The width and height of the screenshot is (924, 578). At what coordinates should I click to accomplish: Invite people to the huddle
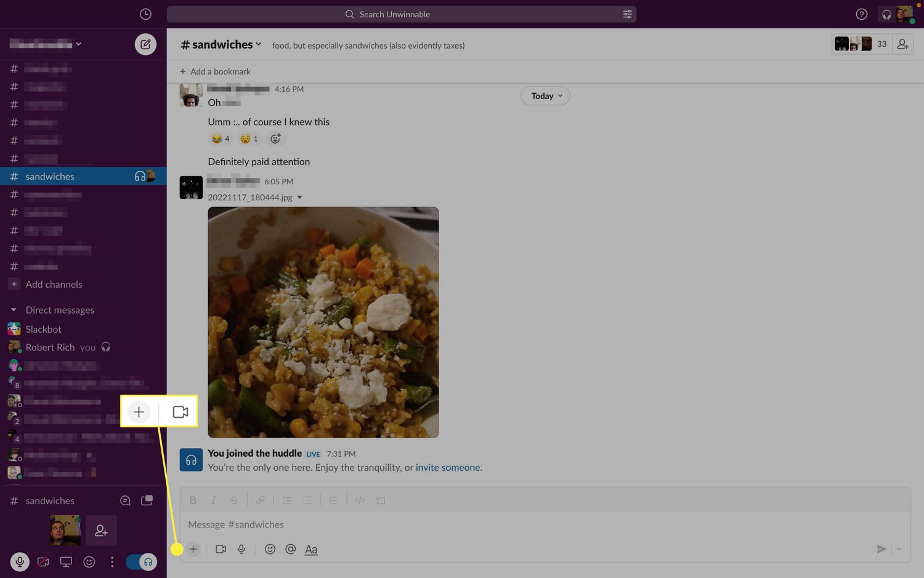click(x=102, y=531)
